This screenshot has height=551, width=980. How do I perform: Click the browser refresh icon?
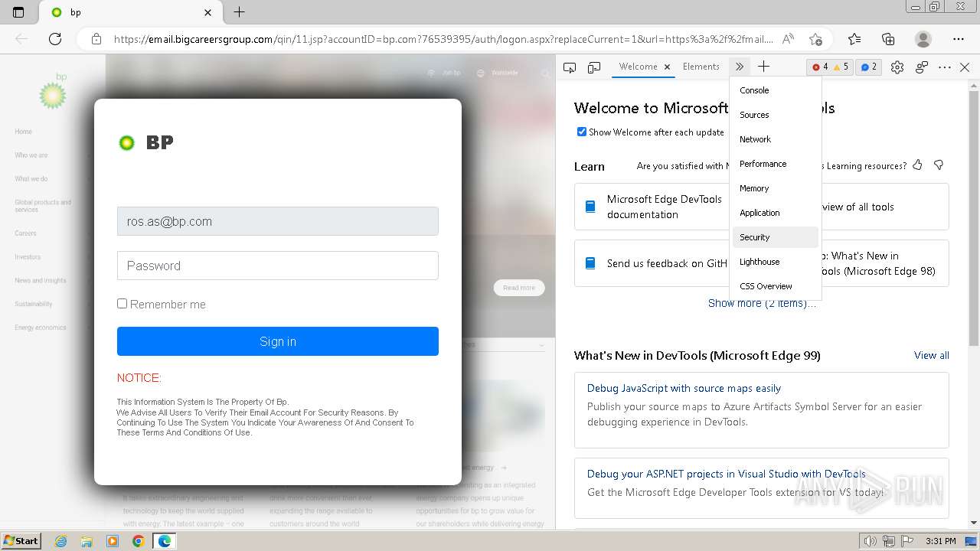click(55, 39)
